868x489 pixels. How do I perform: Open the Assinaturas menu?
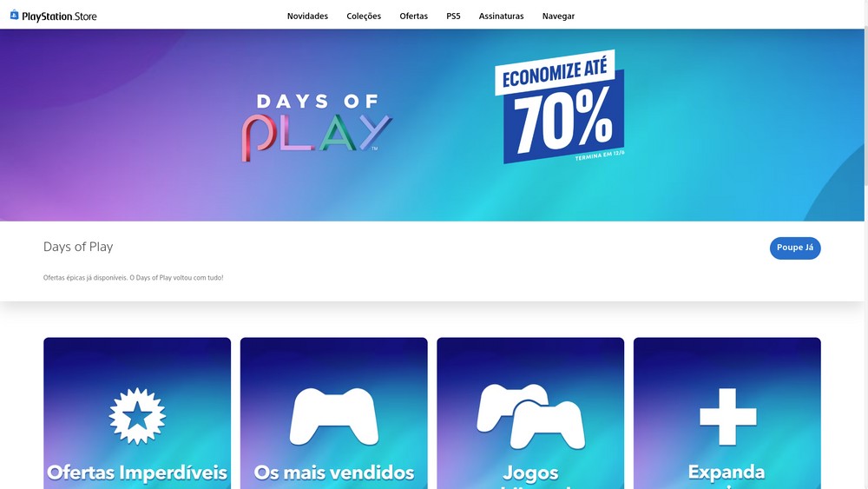coord(501,16)
